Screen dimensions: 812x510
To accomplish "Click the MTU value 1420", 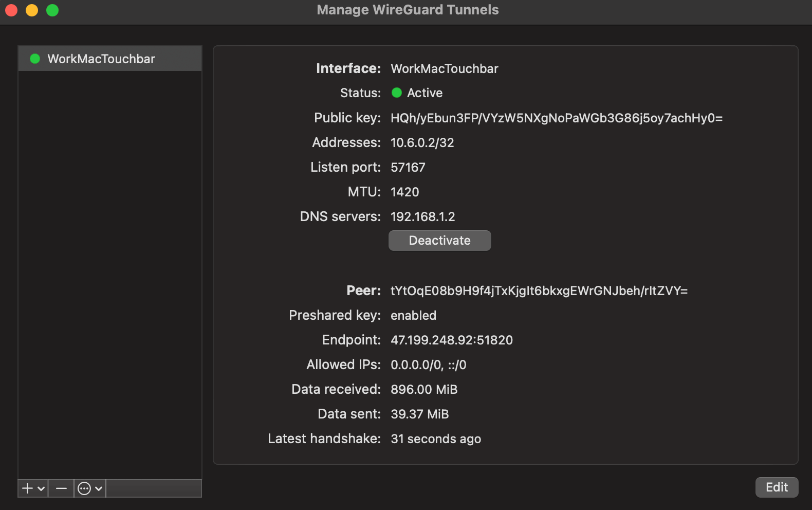I will coord(405,192).
